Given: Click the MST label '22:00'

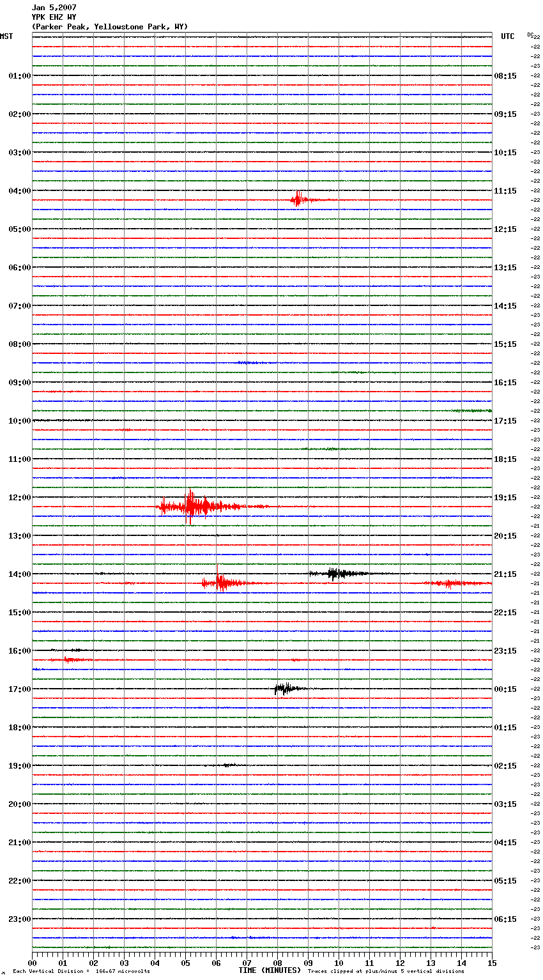Looking at the screenshot, I should [20, 881].
